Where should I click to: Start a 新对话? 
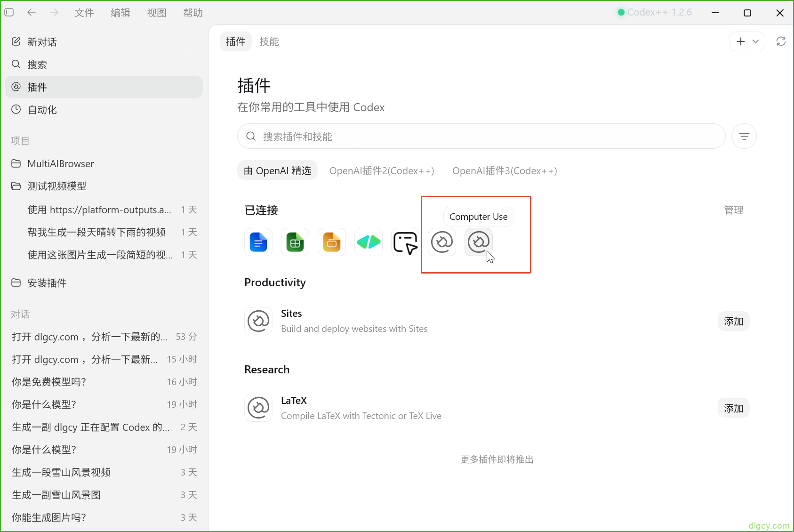point(104,42)
